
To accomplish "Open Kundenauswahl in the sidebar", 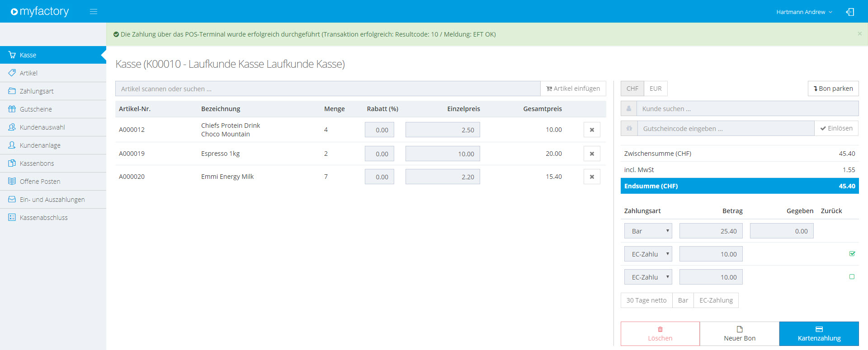I will coord(53,127).
